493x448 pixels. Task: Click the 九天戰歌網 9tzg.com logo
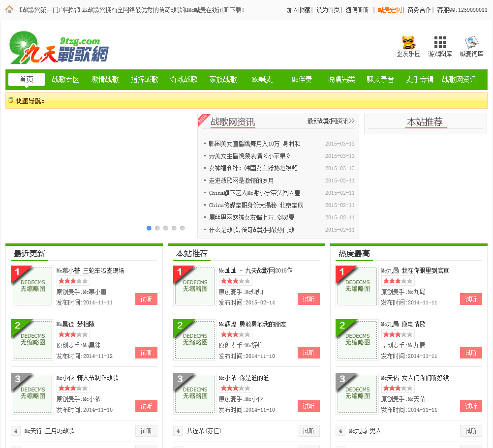click(x=59, y=47)
